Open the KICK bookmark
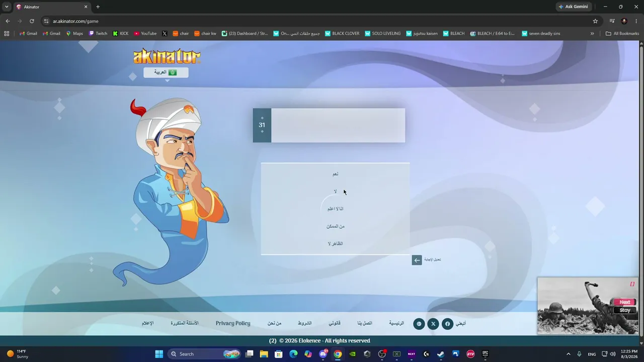The width and height of the screenshot is (644, 362). (x=121, y=34)
